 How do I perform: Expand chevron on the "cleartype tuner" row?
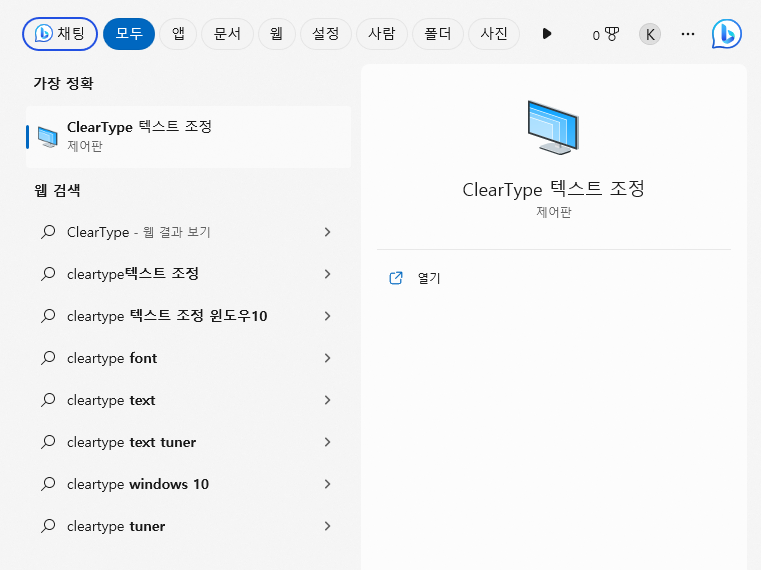(x=328, y=526)
